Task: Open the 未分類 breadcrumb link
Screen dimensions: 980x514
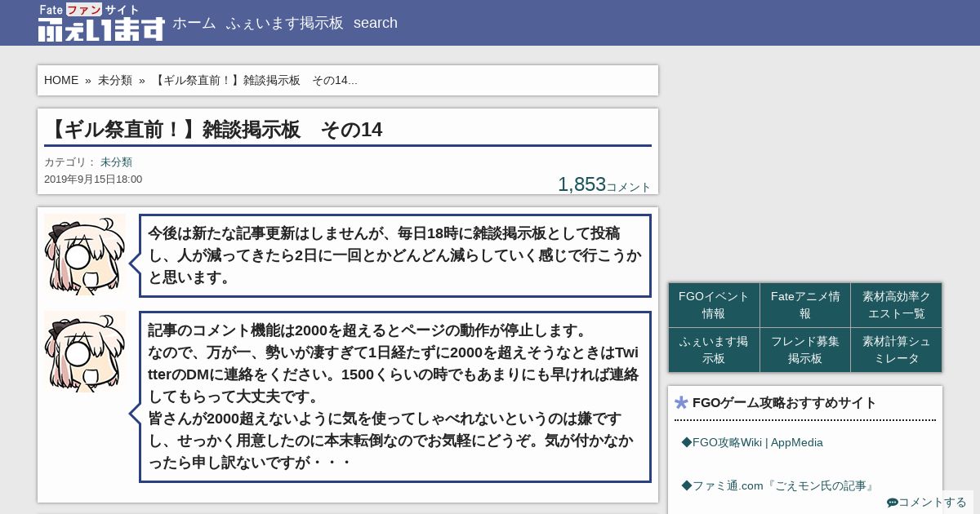Action: click(115, 80)
